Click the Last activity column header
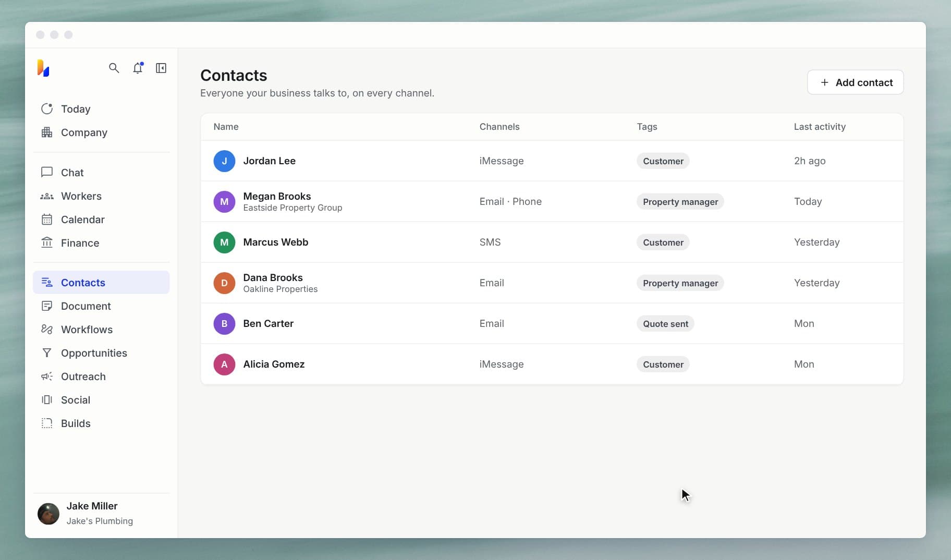951x560 pixels. [x=820, y=127]
